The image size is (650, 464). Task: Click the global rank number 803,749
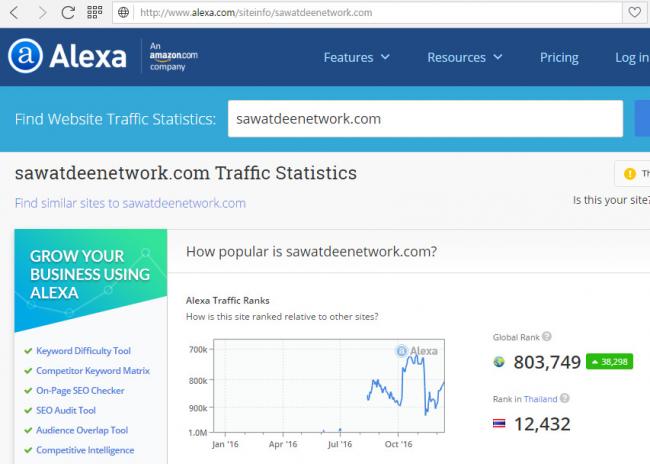click(547, 362)
